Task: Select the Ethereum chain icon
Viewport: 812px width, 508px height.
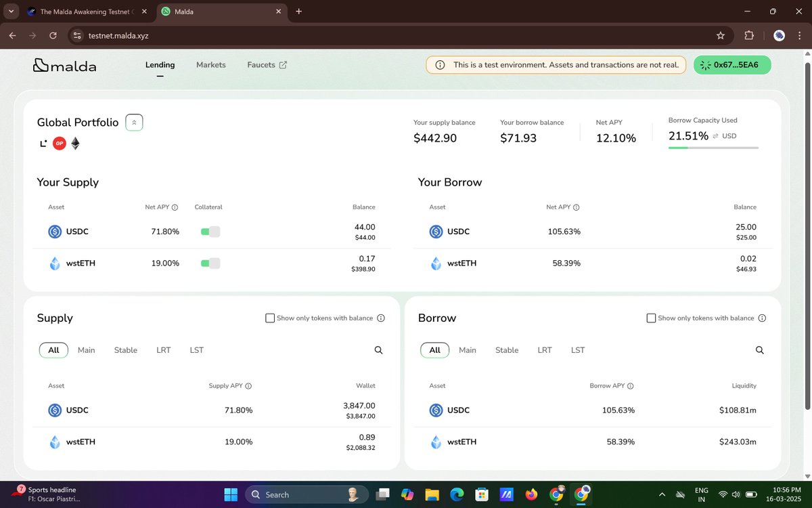Action: tap(75, 144)
